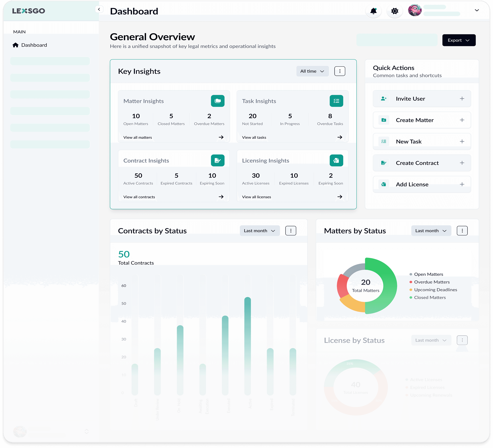Image resolution: width=493 pixels, height=448 pixels.
Task: Collapse the sidebar with the chevron button
Action: coord(99,9)
